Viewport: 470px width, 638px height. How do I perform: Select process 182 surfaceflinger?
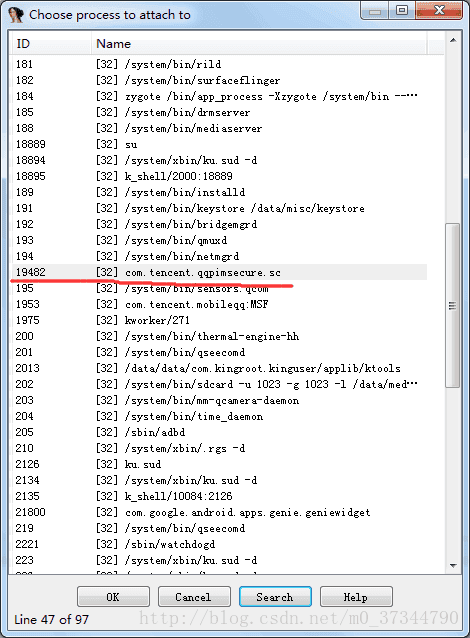pos(219,80)
